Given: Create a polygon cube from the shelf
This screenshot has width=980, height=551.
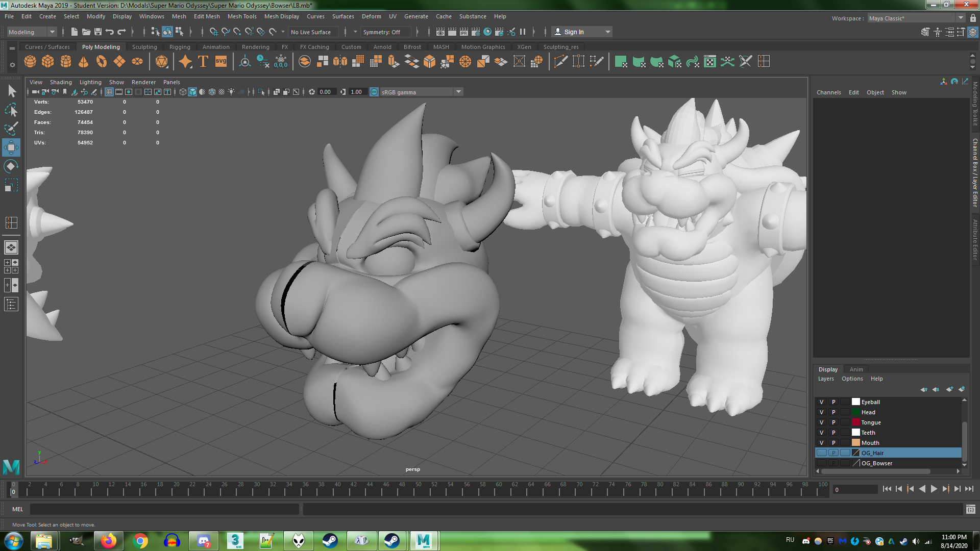Looking at the screenshot, I should point(48,62).
